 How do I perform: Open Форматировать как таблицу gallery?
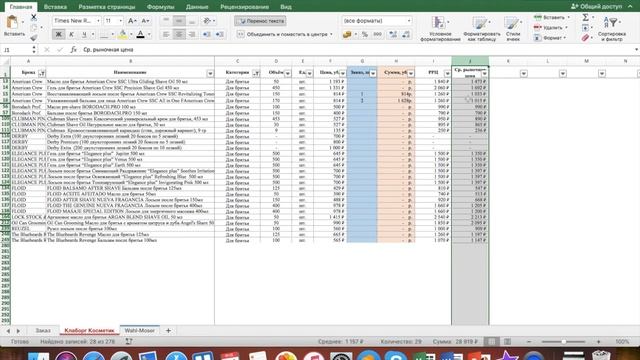point(482,29)
